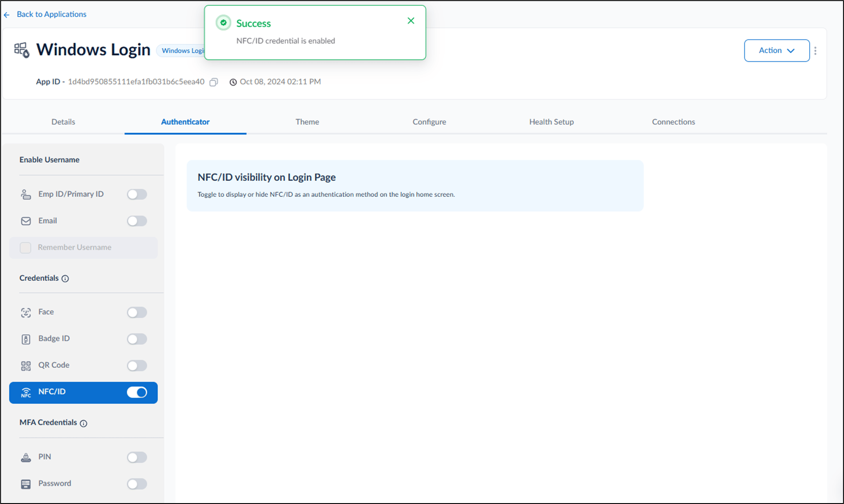Screen dimensions: 844x504
Task: Tick the Remember Username checkbox
Action: [x=25, y=247]
